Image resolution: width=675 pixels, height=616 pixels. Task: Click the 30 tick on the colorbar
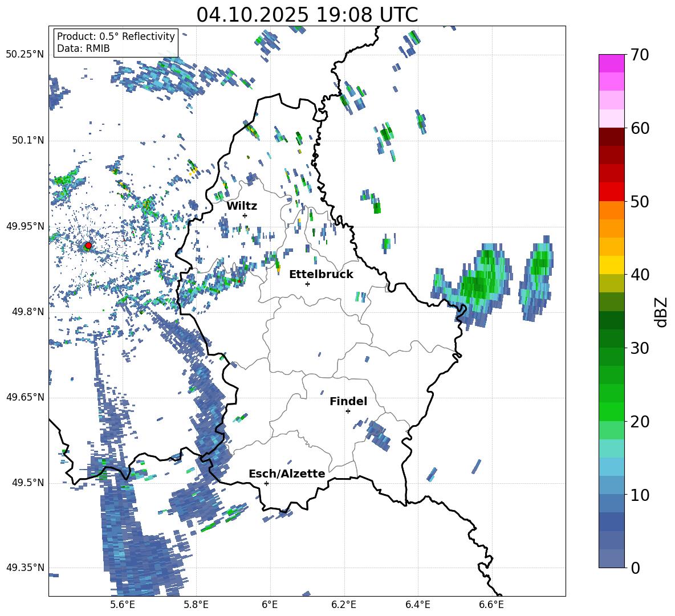coord(639,348)
